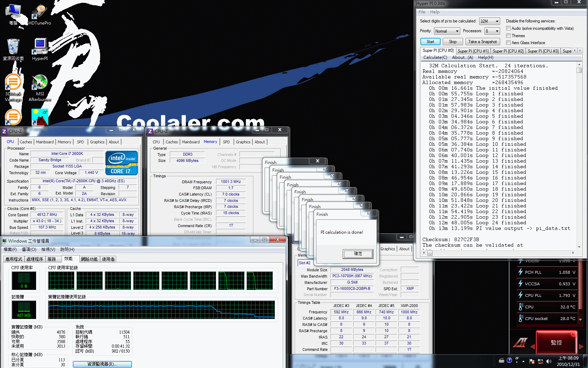Open the volume speaker tray icon
This screenshot has width=588, height=368.
coord(548,361)
